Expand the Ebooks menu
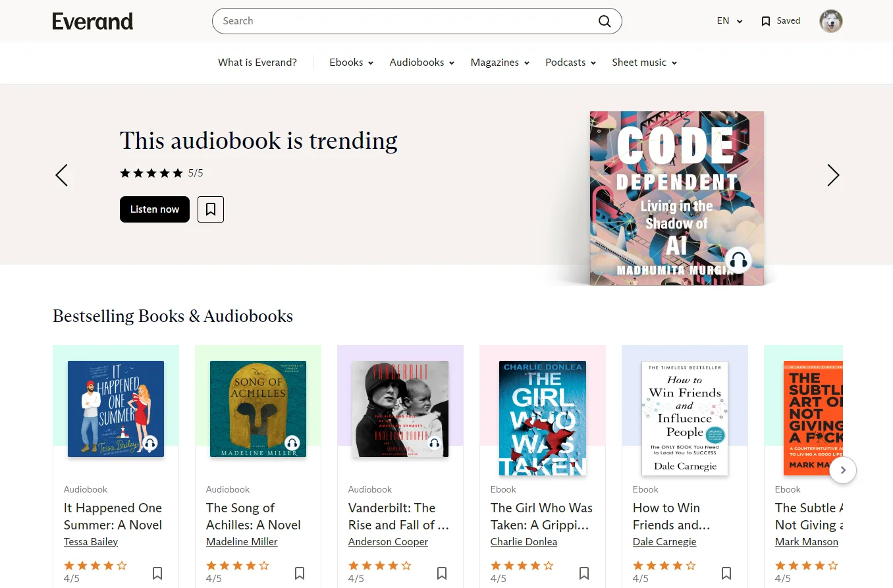This screenshot has width=893, height=588. click(x=351, y=63)
